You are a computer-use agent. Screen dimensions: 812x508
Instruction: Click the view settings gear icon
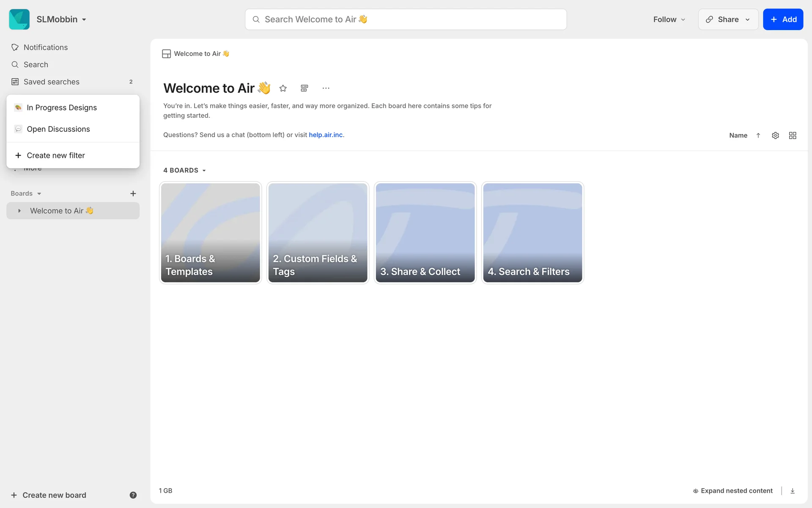coord(775,135)
